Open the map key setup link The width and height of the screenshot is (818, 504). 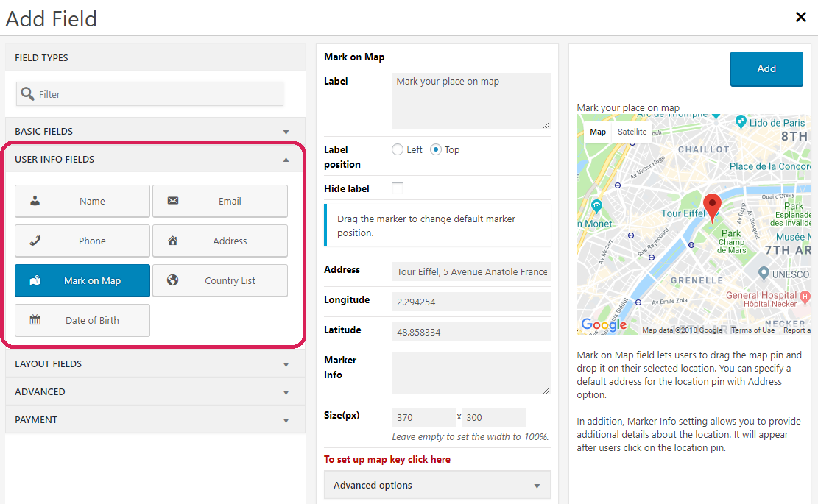(387, 459)
